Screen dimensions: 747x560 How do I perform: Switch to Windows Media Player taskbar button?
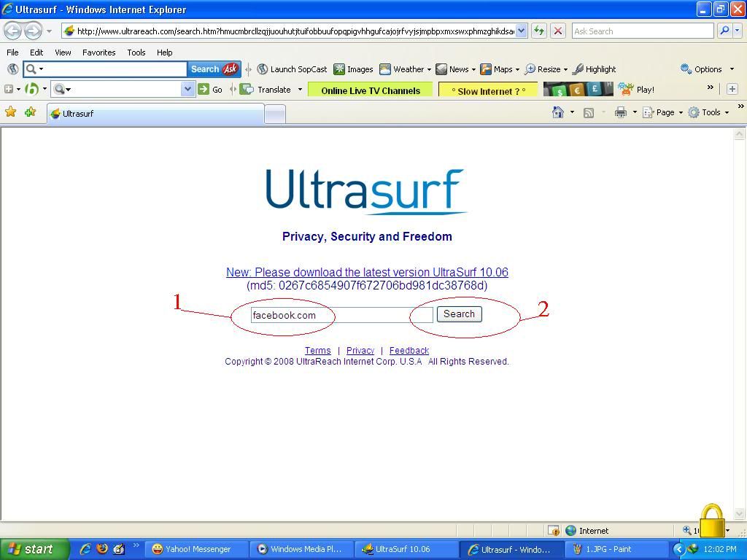point(301,550)
